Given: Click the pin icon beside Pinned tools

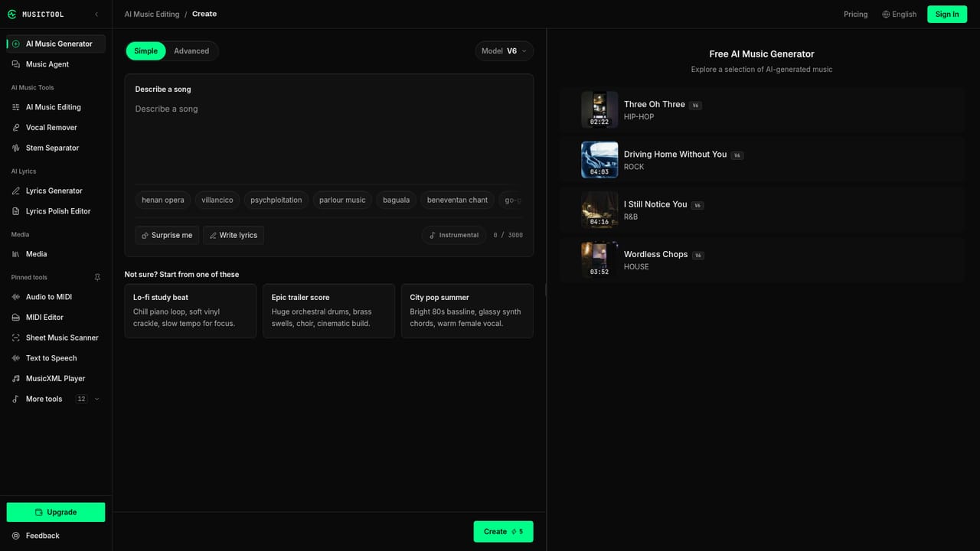Looking at the screenshot, I should [97, 277].
